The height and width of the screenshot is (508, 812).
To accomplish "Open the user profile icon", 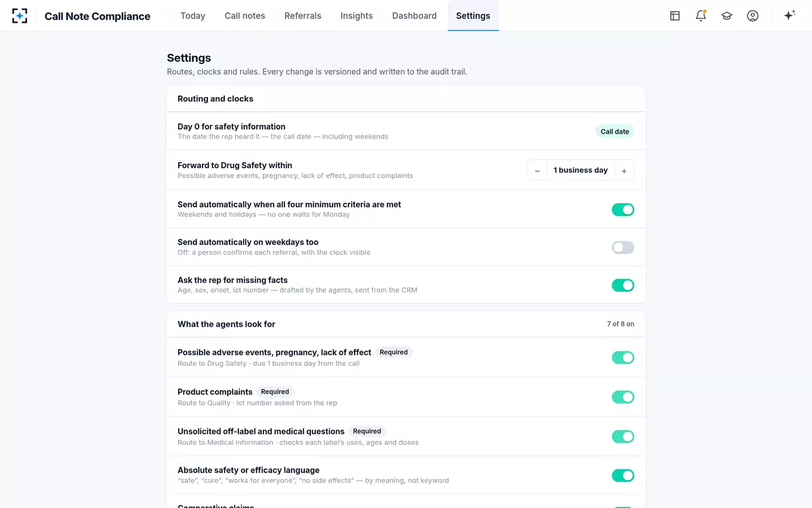I will pos(753,16).
